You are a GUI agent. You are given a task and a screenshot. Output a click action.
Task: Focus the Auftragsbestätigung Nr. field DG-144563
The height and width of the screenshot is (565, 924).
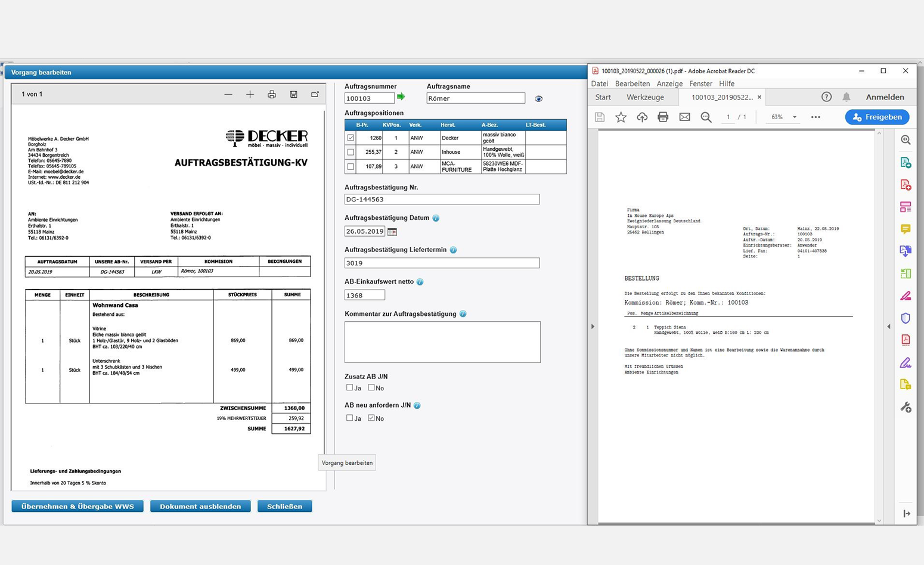[442, 199]
